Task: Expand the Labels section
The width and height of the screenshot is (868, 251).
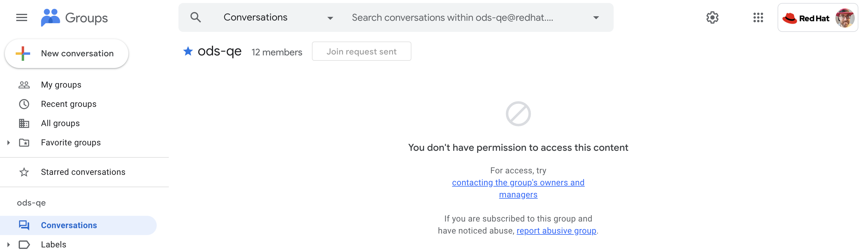Action: (x=8, y=245)
